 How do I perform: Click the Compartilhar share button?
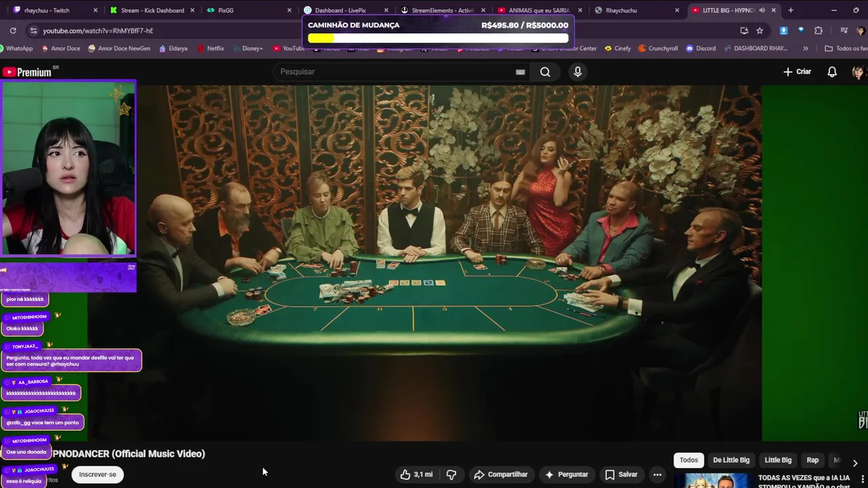click(x=500, y=474)
